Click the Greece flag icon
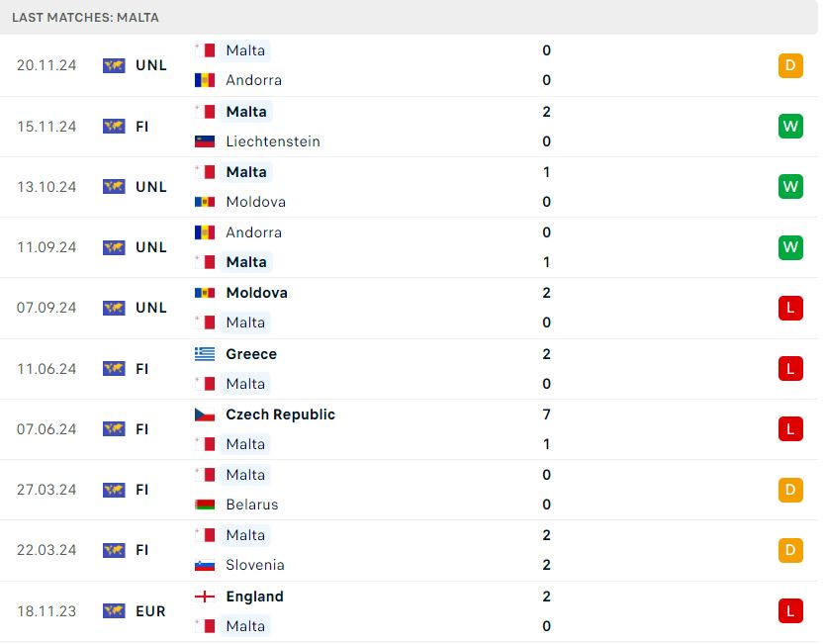This screenshot has width=824, height=644. (205, 354)
